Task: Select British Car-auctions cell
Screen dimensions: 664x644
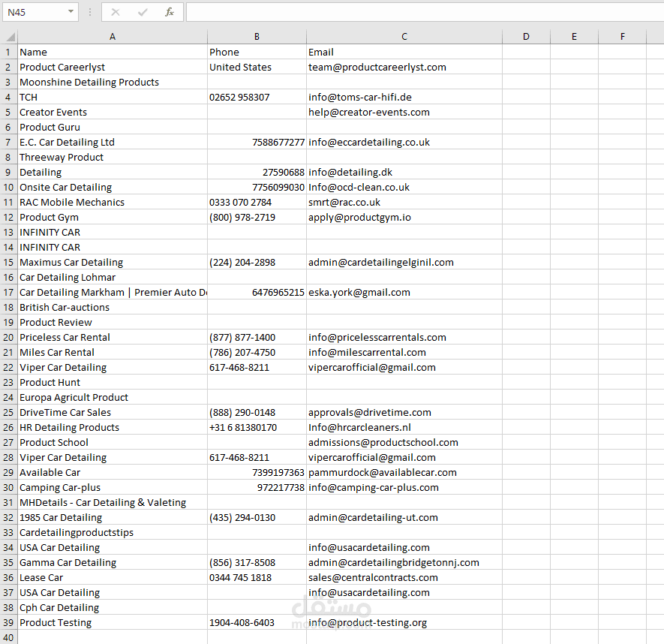Action: pos(113,307)
